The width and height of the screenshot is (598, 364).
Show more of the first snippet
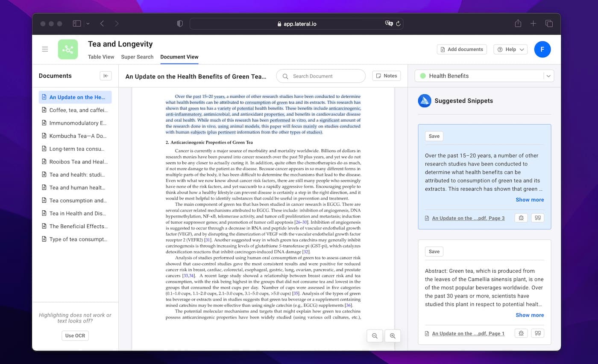(530, 200)
